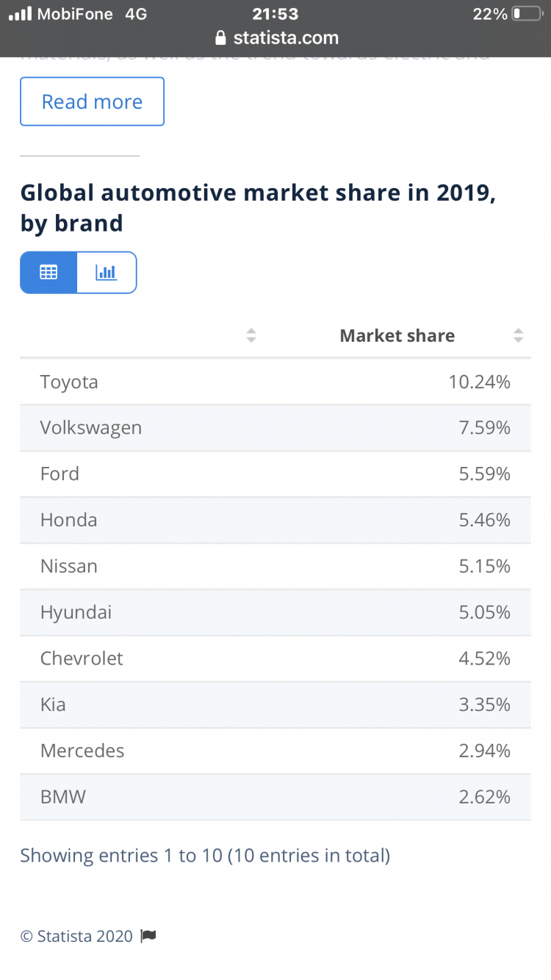Select the Volkswagen row
The width and height of the screenshot is (551, 980).
[x=275, y=428]
